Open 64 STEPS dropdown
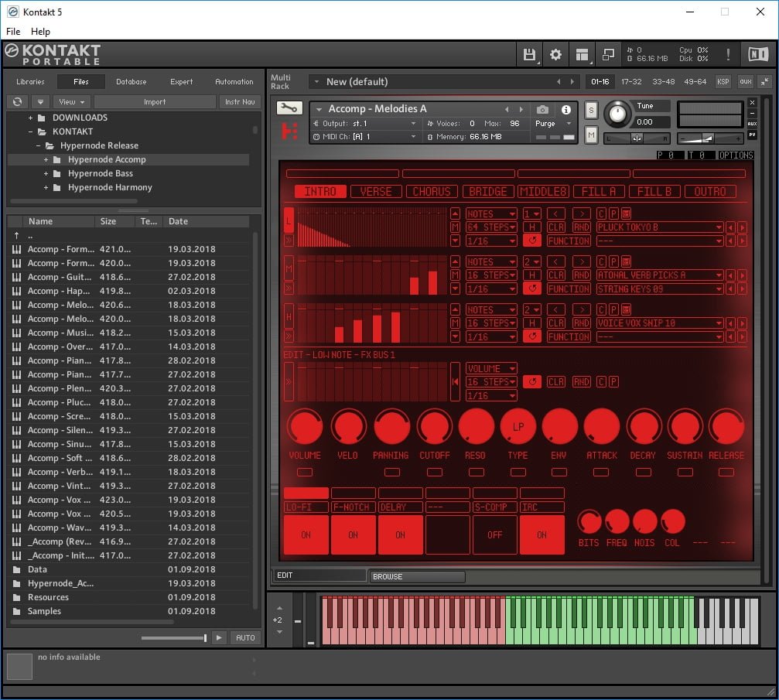Image resolution: width=779 pixels, height=700 pixels. [x=491, y=227]
